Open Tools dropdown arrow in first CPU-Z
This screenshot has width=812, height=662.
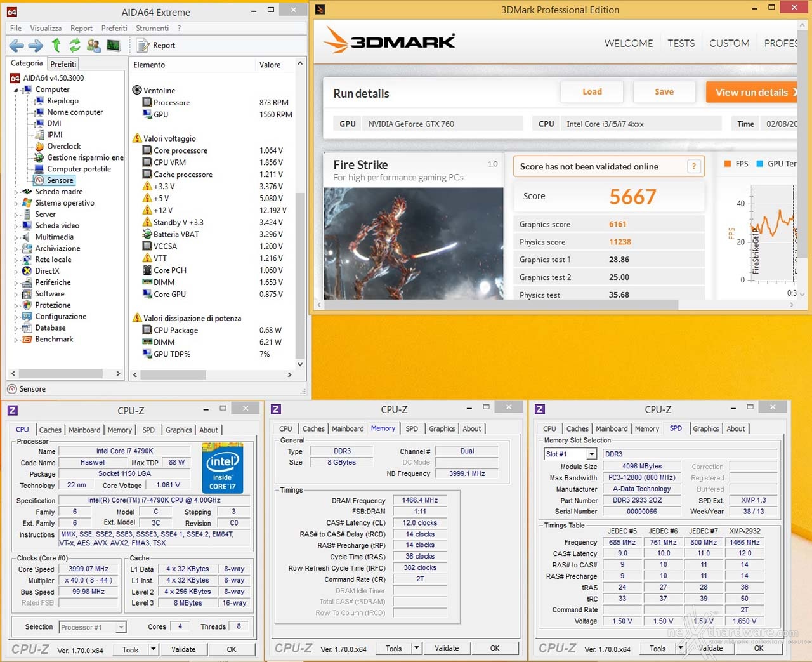[x=153, y=649]
